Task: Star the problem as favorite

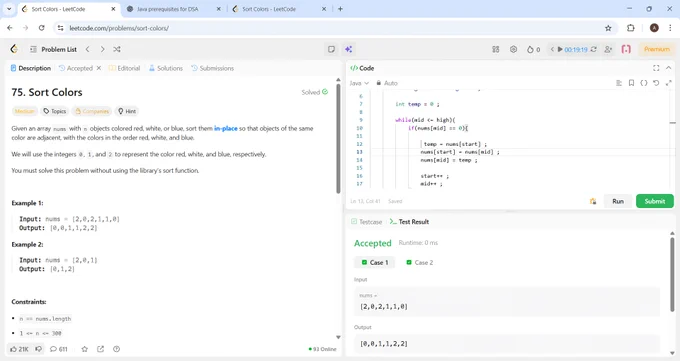Action: pos(85,349)
